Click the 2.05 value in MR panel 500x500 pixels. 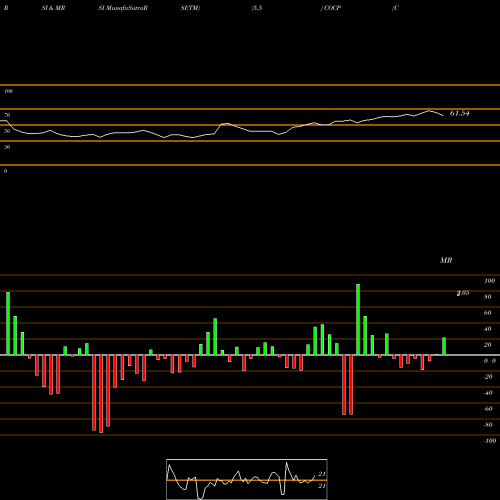(x=463, y=293)
